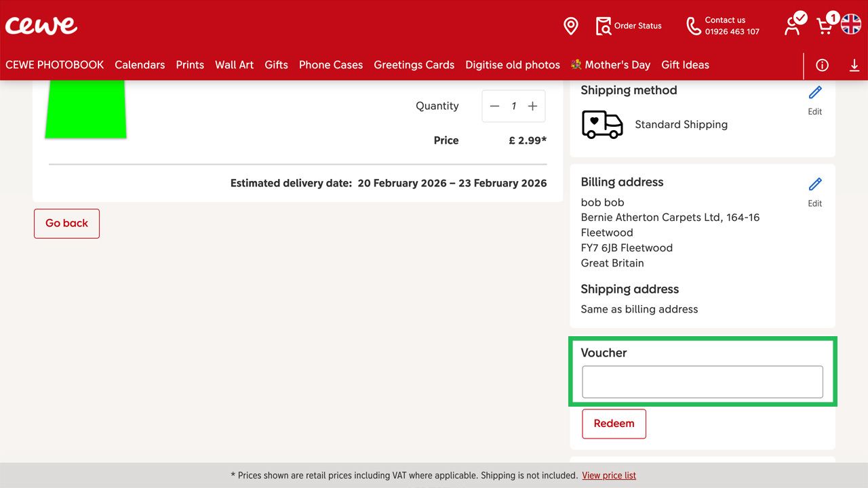Screen dimensions: 868x488
Task: Click the Contact us phone icon
Action: 693,26
